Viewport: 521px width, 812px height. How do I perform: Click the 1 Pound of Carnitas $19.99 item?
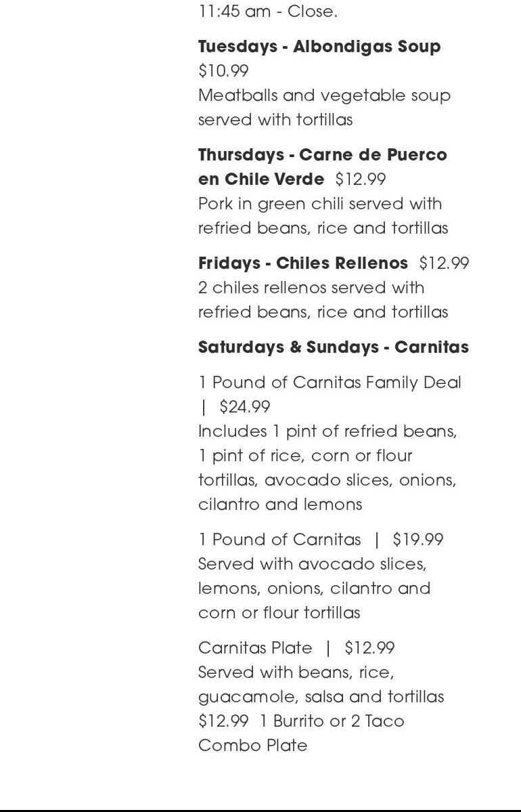279,540
